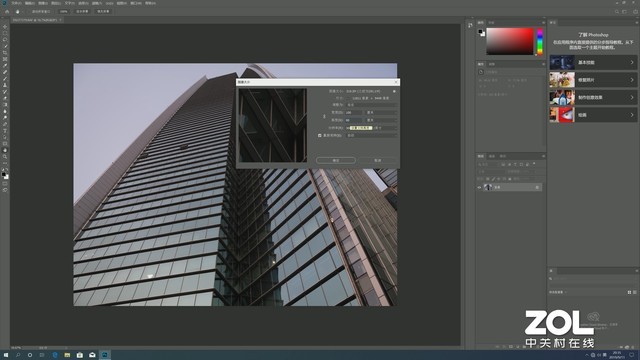The image size is (640, 360).
Task: Click the 100% zoom button
Action: click(x=64, y=11)
